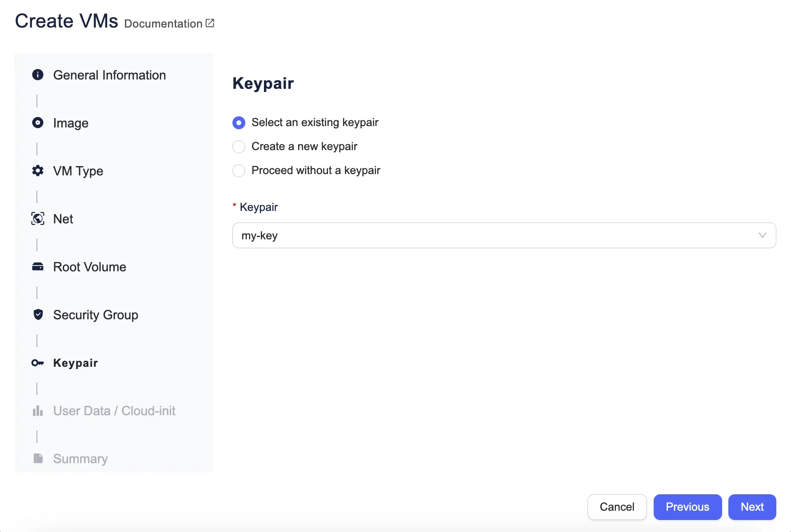Go to the Root Volume step
Image resolution: width=791 pixels, height=532 pixels.
(x=89, y=267)
